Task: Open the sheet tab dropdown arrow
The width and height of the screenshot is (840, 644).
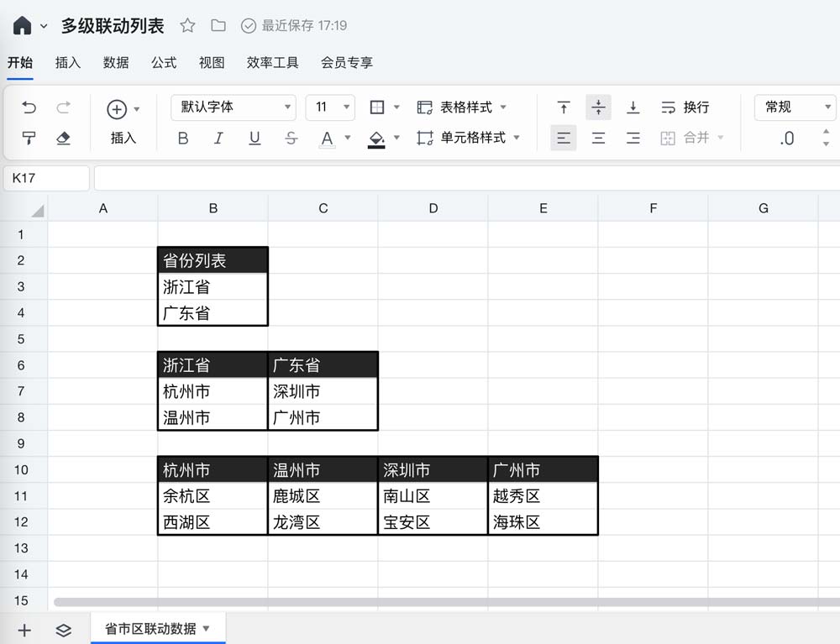Action: click(207, 629)
